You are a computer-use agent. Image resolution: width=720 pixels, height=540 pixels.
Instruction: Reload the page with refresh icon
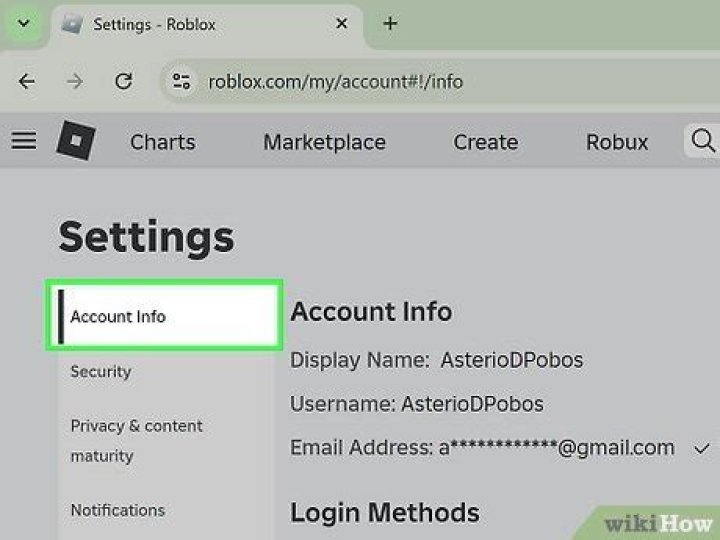(x=124, y=81)
